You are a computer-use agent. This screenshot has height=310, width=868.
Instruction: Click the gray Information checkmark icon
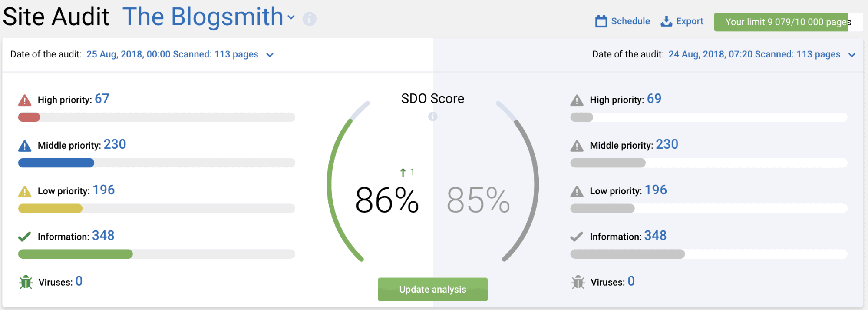point(576,237)
